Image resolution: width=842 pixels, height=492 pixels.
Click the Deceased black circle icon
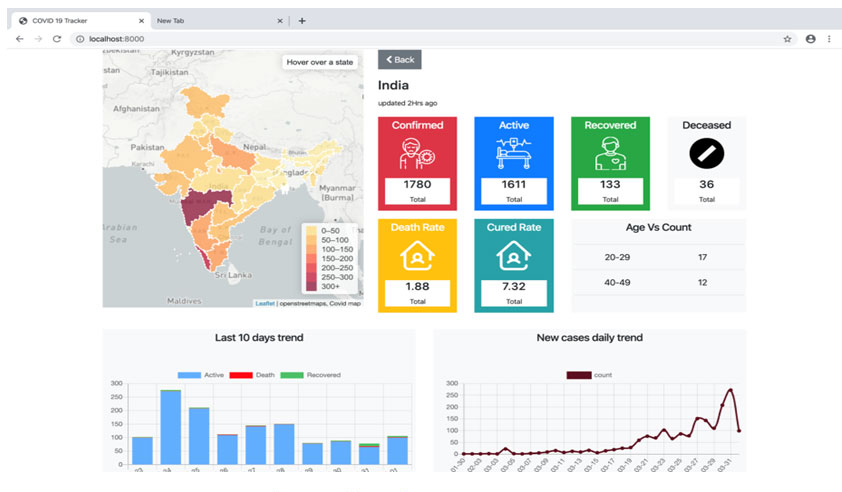[x=706, y=153]
